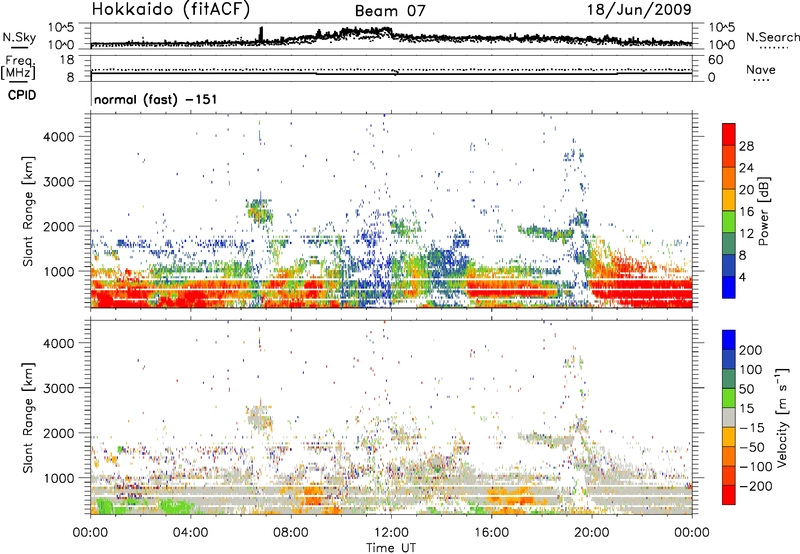
Task: Click the light green segment of Power colorbar
Action: [729, 222]
